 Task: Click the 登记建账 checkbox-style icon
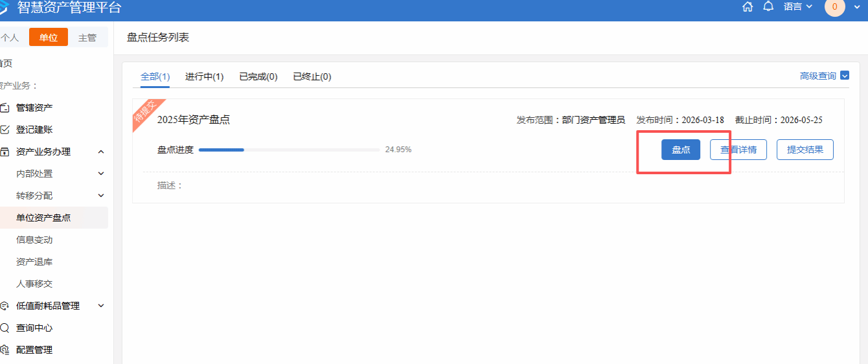5,130
